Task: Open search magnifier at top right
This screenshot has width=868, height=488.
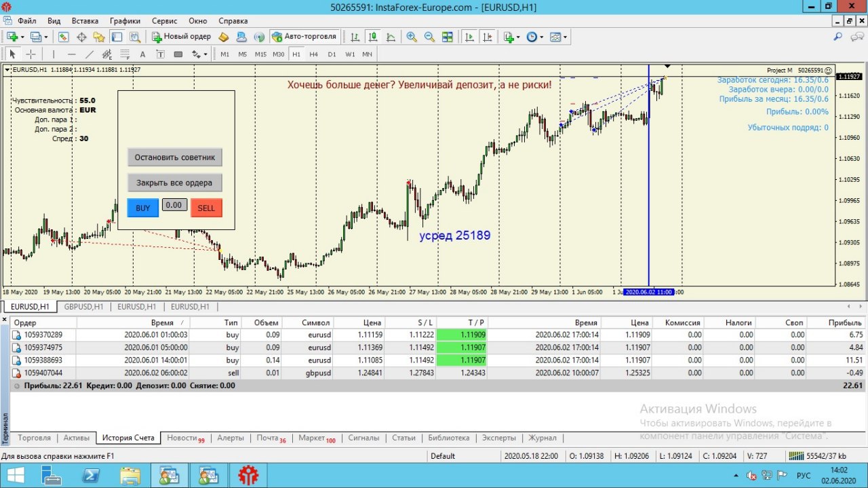Action: [838, 37]
